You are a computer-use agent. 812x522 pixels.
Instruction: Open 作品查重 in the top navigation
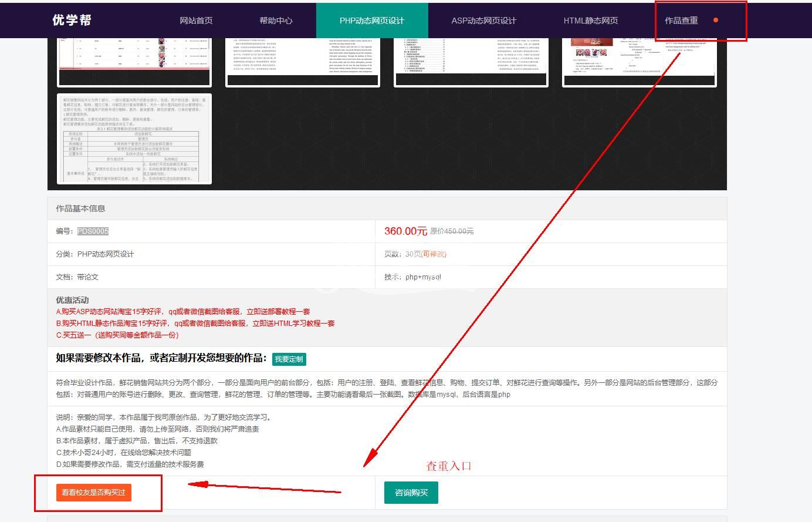[x=681, y=21]
